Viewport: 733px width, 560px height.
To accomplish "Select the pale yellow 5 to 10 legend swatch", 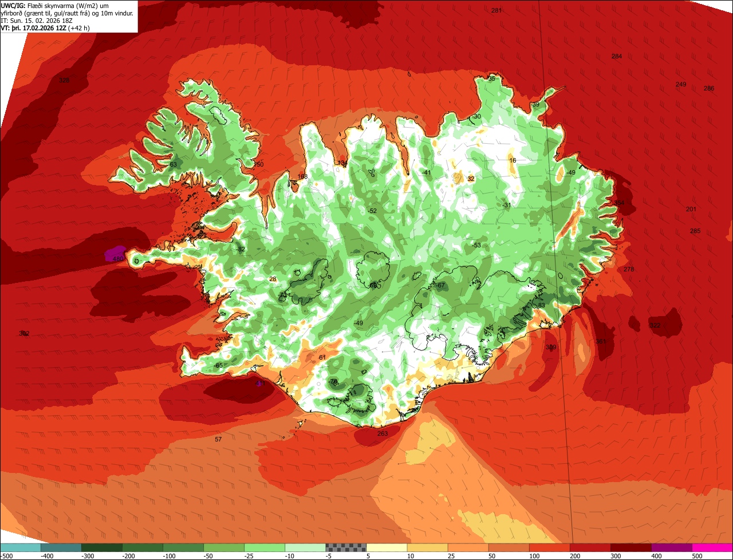I will (387, 547).
